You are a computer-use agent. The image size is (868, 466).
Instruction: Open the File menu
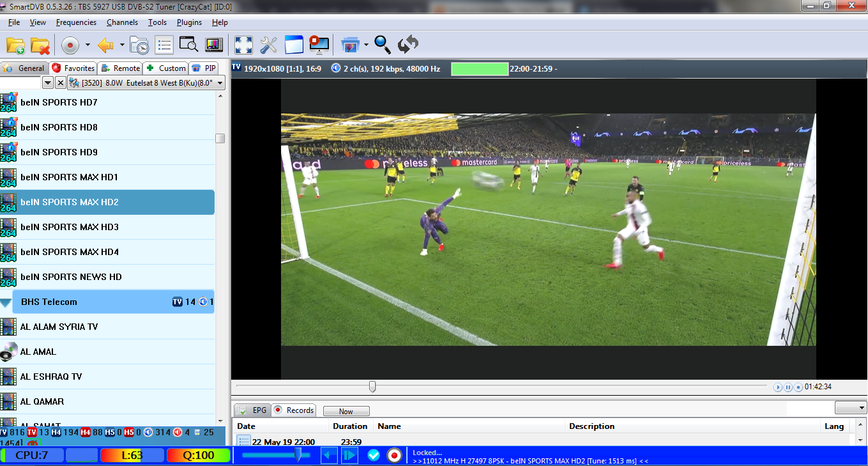[14, 22]
